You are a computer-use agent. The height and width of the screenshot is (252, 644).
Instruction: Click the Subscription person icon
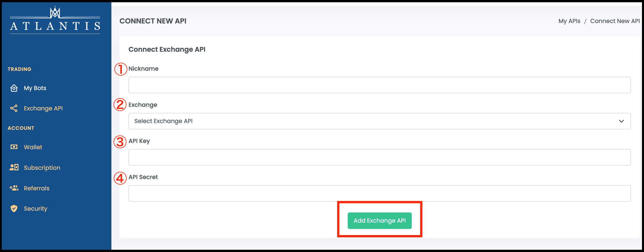pos(14,167)
